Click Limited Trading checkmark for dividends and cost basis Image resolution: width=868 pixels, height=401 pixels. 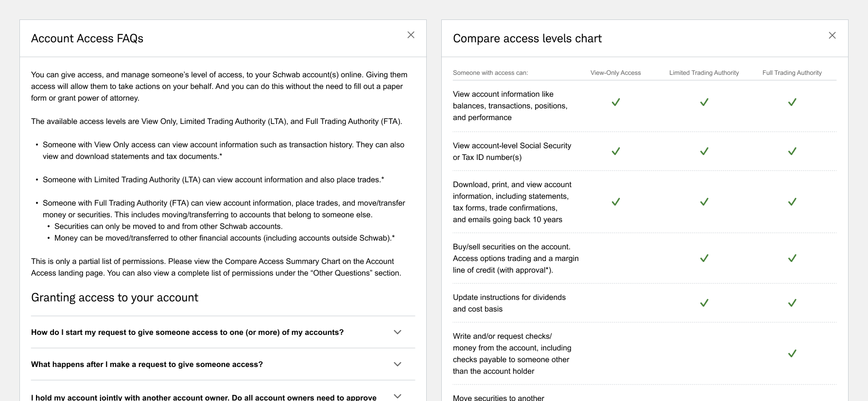click(x=704, y=303)
